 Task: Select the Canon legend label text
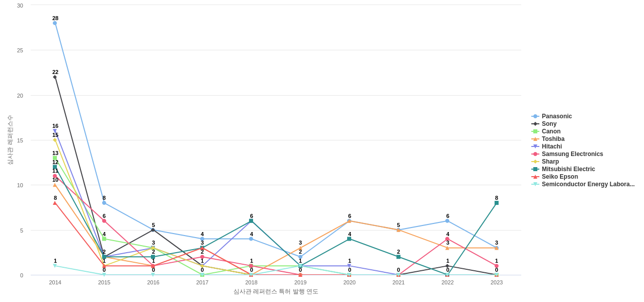coord(551,131)
